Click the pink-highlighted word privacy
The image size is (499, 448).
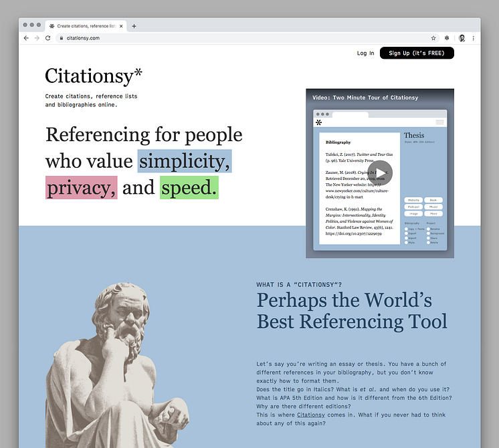click(82, 188)
